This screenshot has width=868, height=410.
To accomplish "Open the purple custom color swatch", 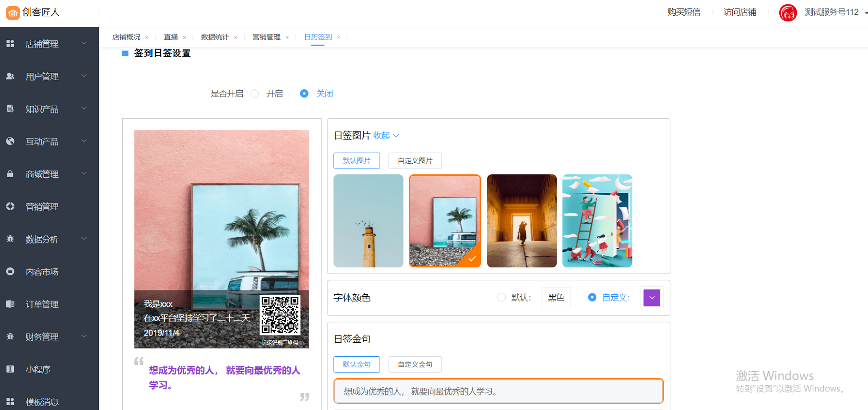I will click(652, 298).
